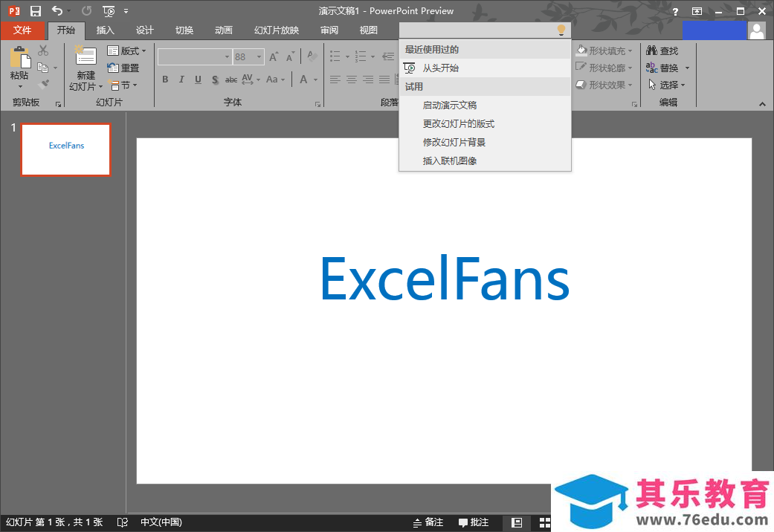Open Customize Quick Access Toolbar arrow
774x532 pixels.
point(126,11)
